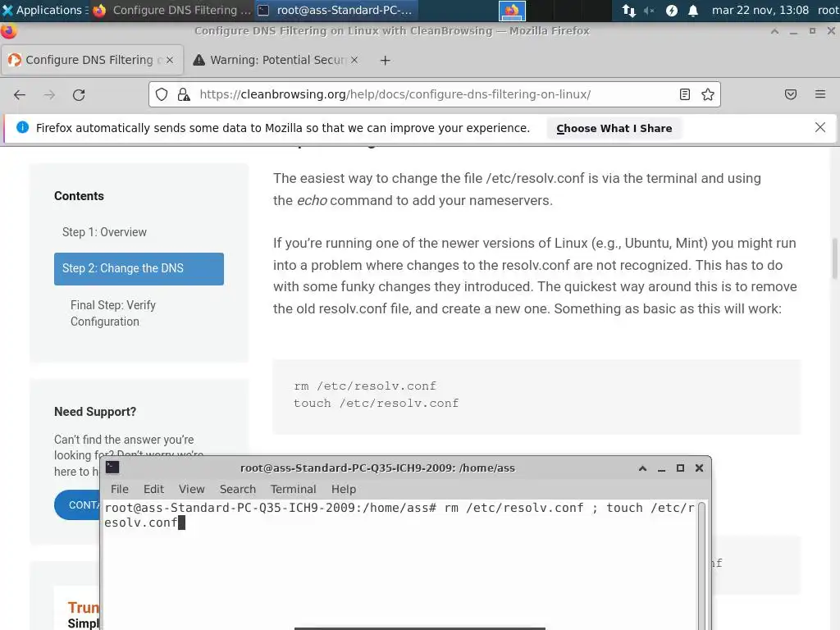Click Choose What I Share button
Viewport: 840px width, 630px height.
coord(614,129)
